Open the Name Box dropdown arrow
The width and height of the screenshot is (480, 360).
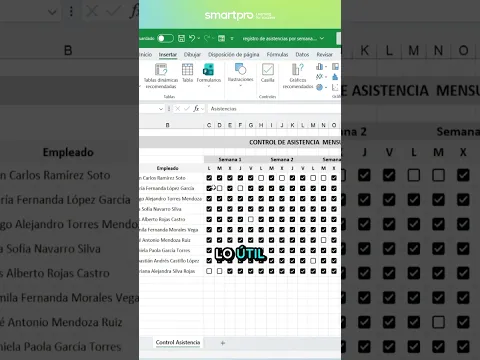pyautogui.click(x=161, y=109)
